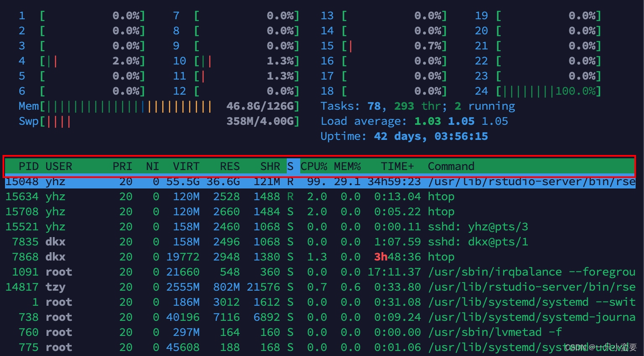Click the Command column header
The image size is (644, 356).
click(x=450, y=166)
